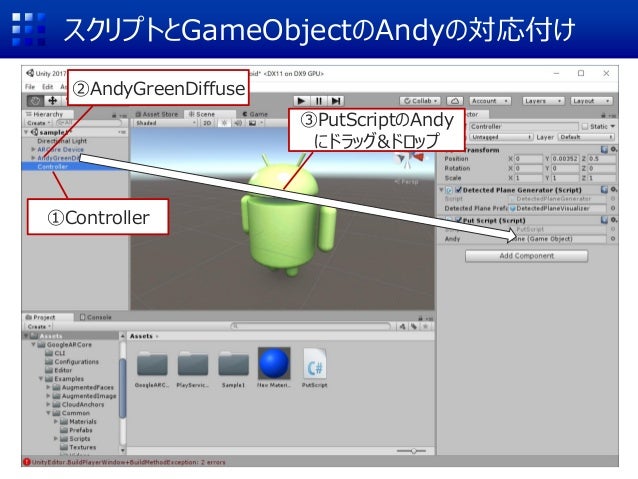This screenshot has width=638, height=479.
Task: Select the blue New Material asset
Action: (x=274, y=363)
